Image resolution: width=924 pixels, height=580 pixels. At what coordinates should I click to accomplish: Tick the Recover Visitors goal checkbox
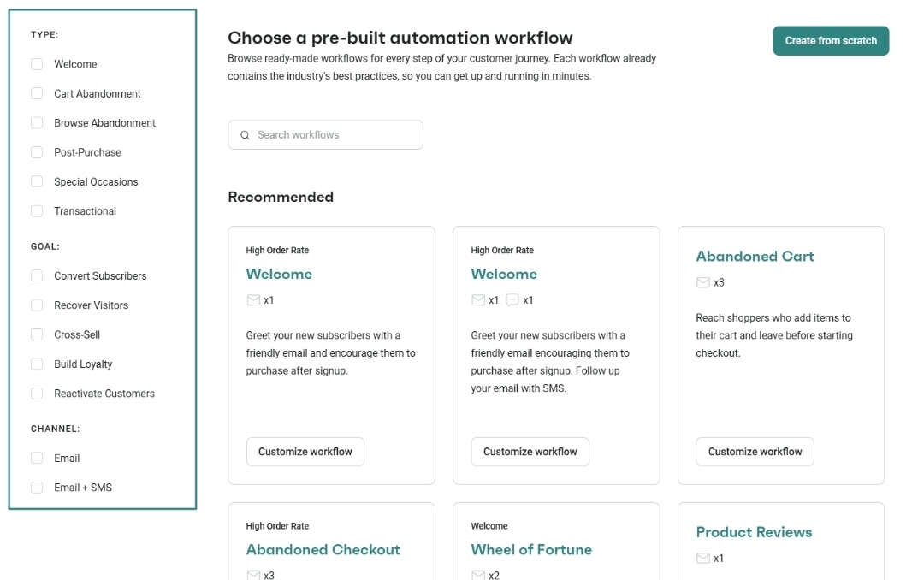(x=37, y=305)
